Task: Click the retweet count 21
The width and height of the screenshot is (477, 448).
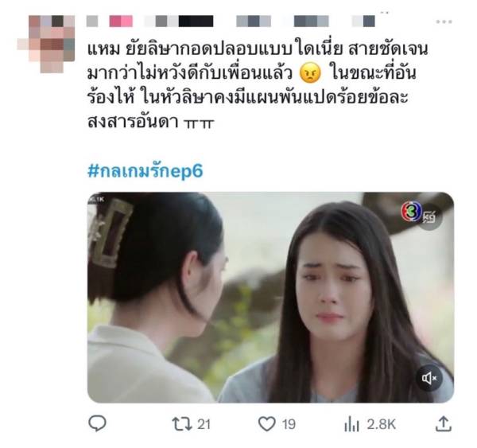Action: coord(204,424)
